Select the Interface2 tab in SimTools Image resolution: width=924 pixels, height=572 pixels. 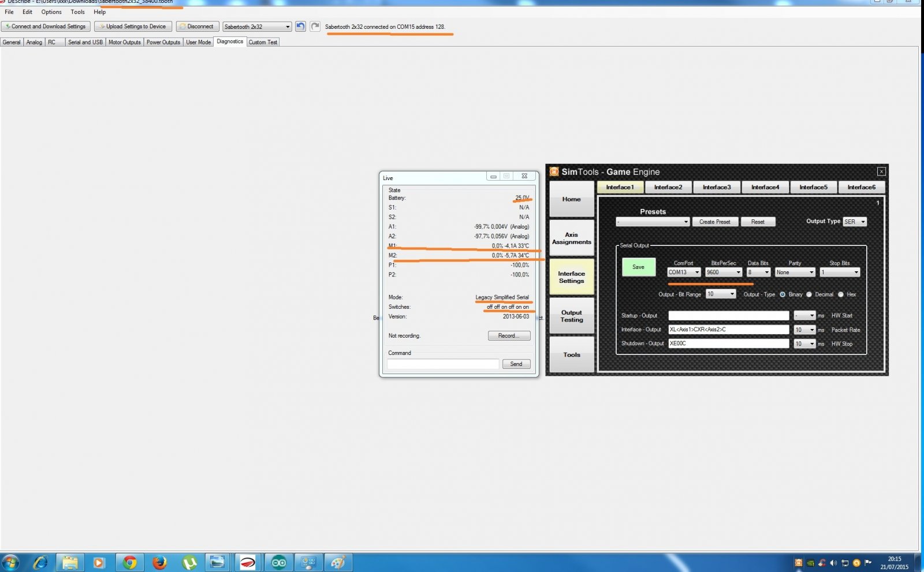[x=668, y=187]
